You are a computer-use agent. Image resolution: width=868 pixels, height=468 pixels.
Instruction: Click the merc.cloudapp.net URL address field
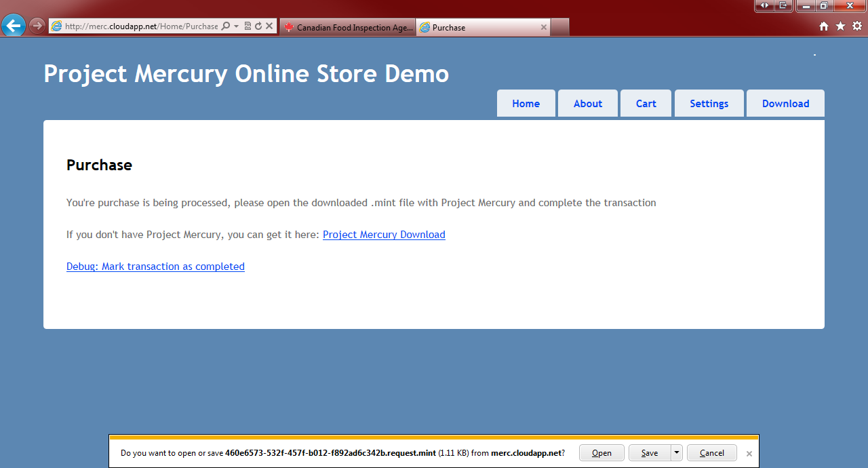(x=142, y=26)
